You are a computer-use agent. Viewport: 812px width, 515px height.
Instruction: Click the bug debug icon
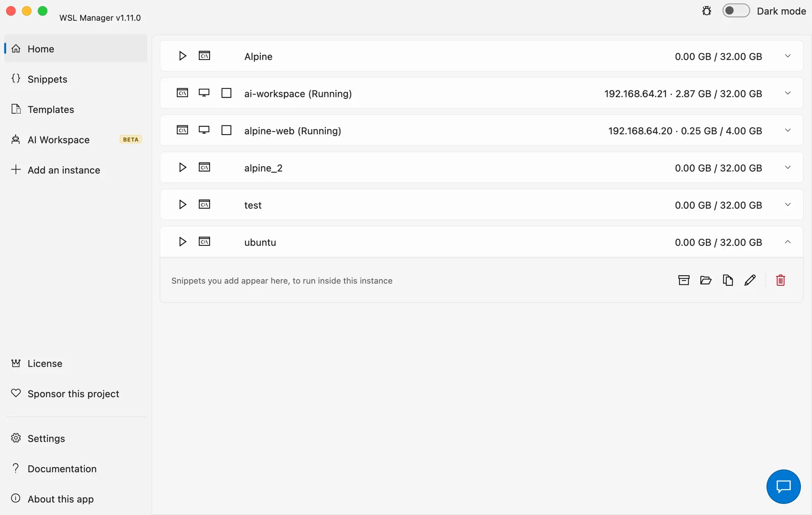click(706, 11)
